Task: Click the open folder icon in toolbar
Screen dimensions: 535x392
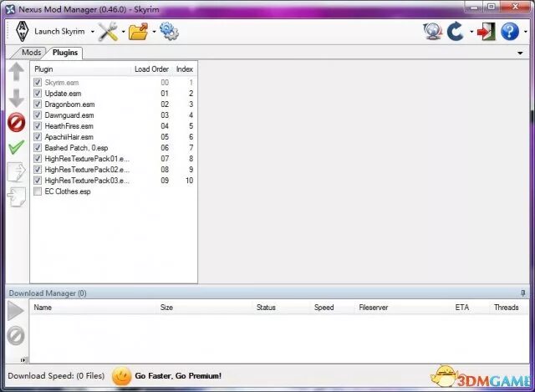Action: 139,32
